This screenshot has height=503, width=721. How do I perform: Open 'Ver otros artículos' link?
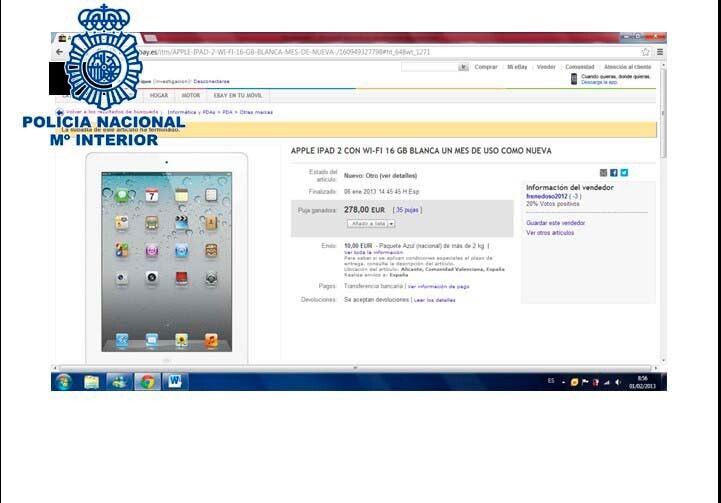click(551, 232)
